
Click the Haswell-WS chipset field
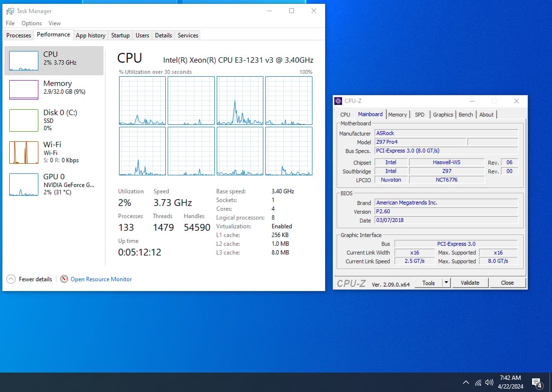coord(447,162)
